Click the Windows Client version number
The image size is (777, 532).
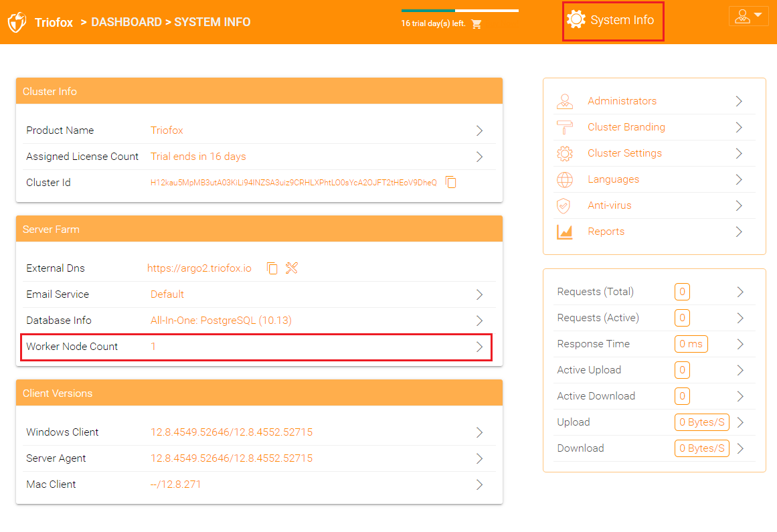[x=232, y=432]
